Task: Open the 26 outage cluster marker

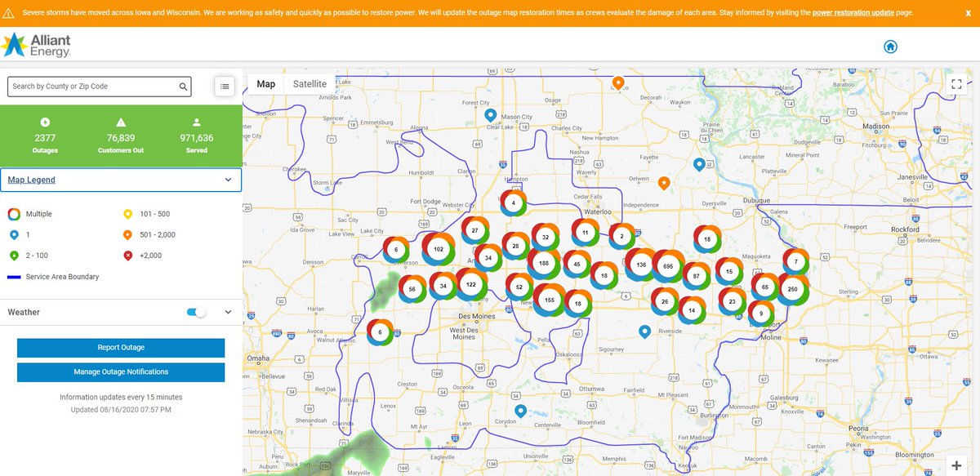Action: click(665, 301)
